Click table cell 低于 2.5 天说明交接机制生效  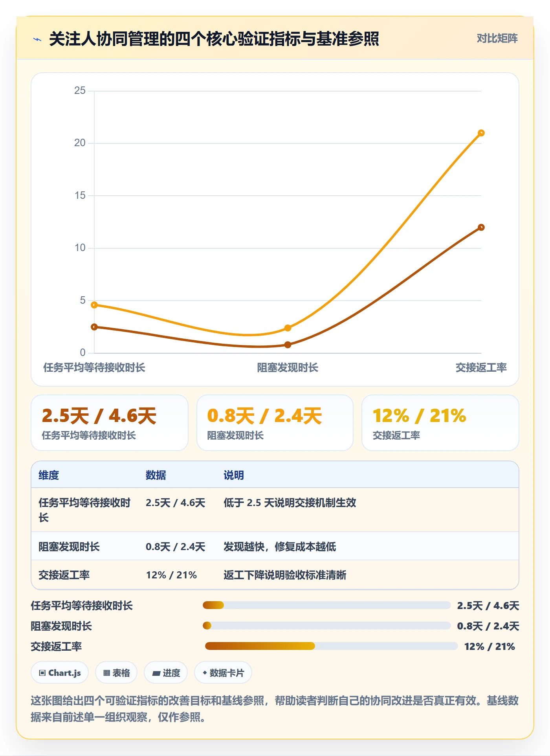pyautogui.click(x=290, y=503)
